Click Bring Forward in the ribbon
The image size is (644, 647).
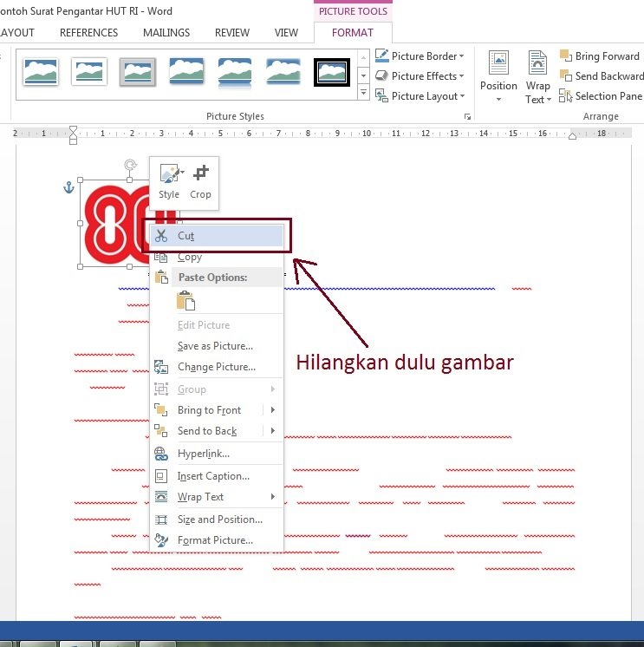click(600, 56)
